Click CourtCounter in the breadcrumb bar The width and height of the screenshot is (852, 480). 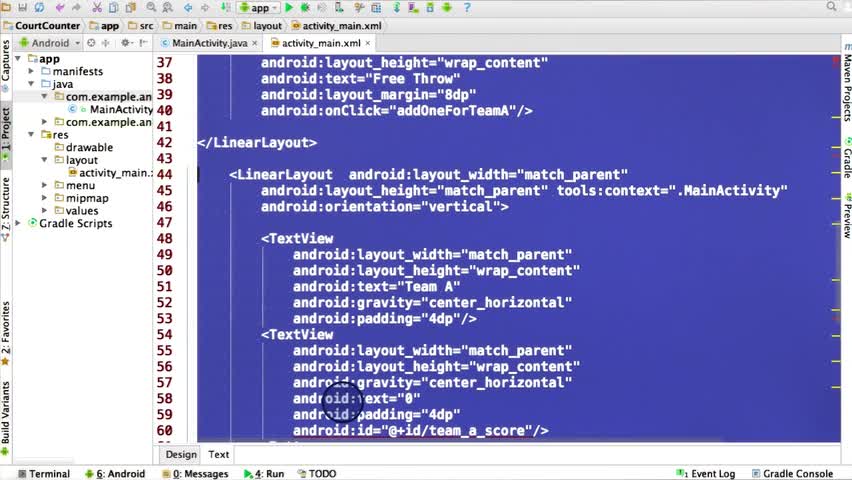point(42,26)
